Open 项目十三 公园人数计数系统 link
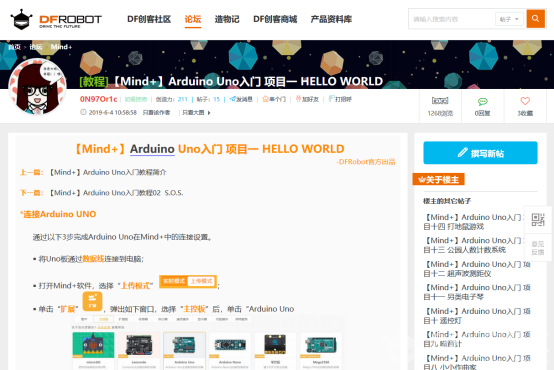The width and height of the screenshot is (554, 370). point(474,245)
